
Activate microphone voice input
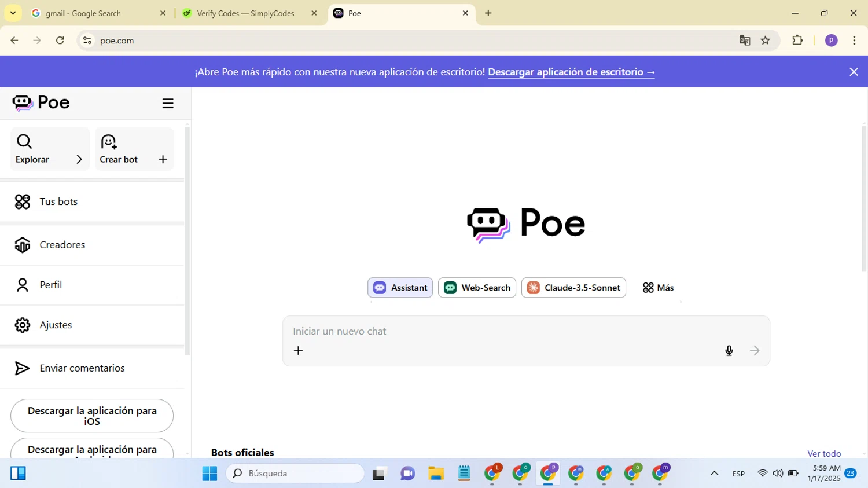[x=729, y=351]
